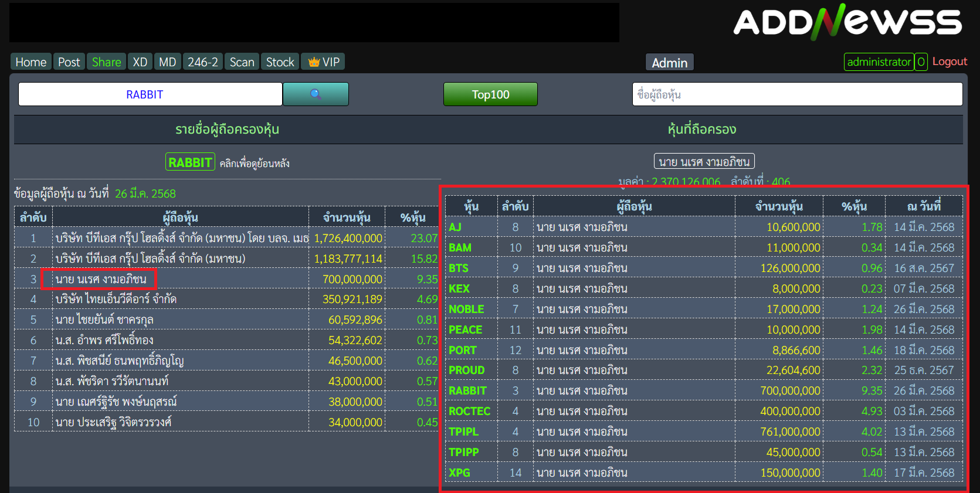This screenshot has width=980, height=493.
Task: Click the Admin button
Action: [x=670, y=62]
